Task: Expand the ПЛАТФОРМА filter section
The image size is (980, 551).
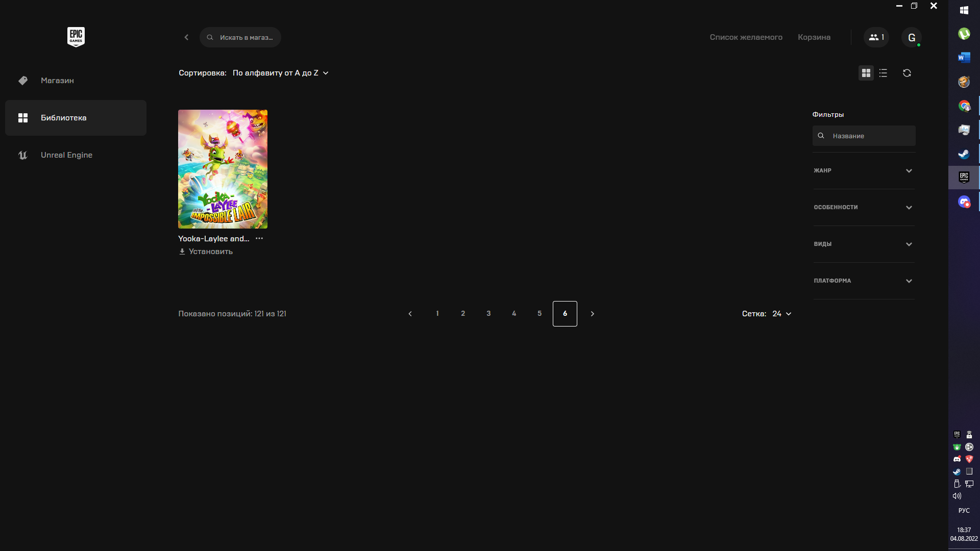Action: [x=863, y=281]
